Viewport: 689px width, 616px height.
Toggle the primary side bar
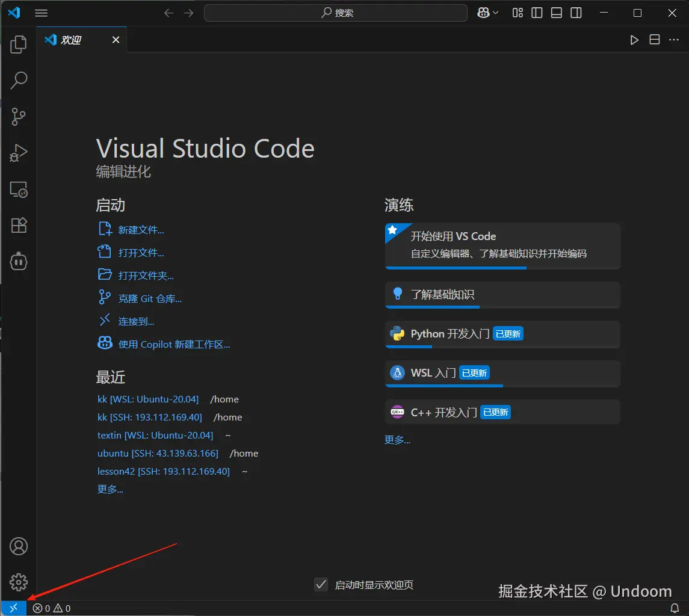537,13
